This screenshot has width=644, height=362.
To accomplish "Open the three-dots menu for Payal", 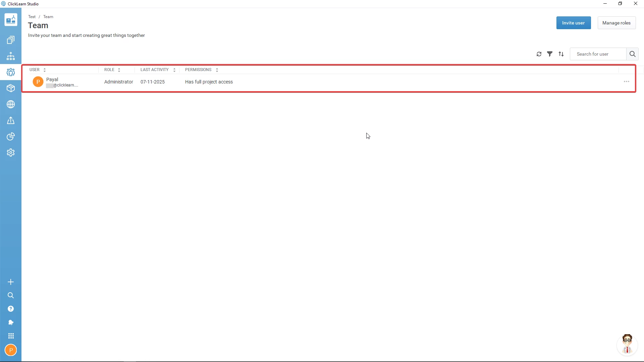I will [626, 82].
